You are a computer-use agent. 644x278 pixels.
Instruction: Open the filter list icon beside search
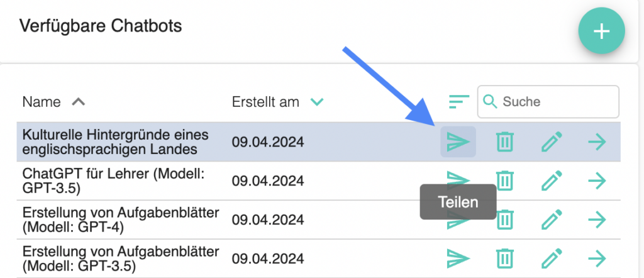click(459, 101)
